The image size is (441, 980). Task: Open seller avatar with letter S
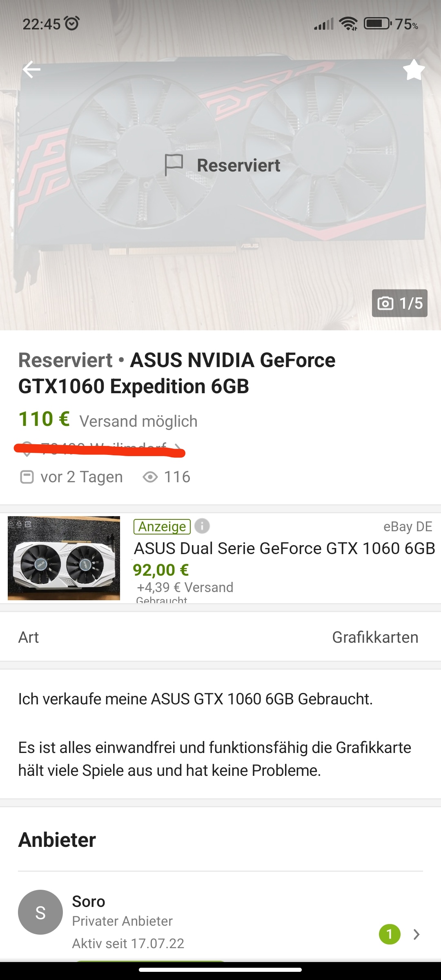[40, 912]
